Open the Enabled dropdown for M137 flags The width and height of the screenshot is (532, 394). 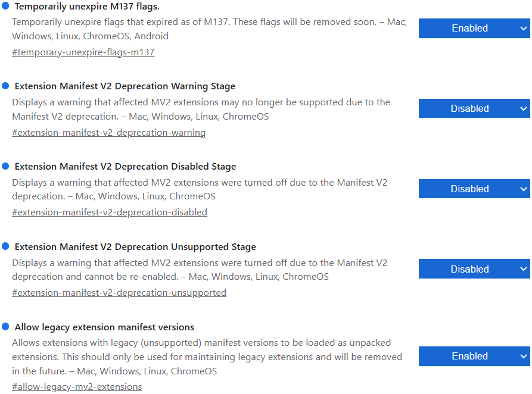click(474, 28)
